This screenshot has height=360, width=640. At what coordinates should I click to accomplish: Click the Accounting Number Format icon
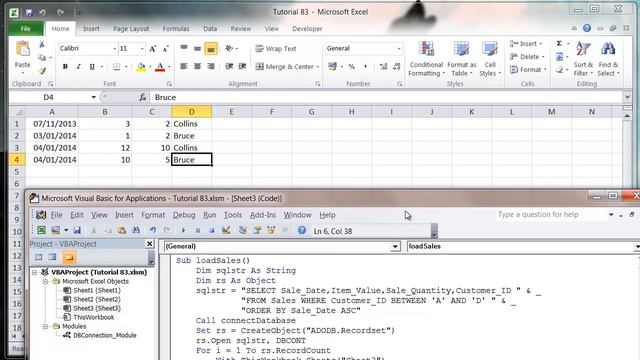(x=333, y=67)
